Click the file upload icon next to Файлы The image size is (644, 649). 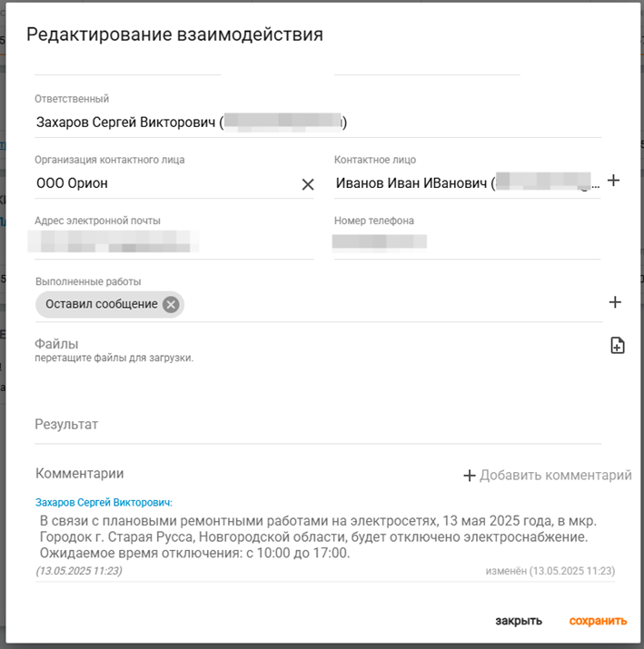[617, 345]
